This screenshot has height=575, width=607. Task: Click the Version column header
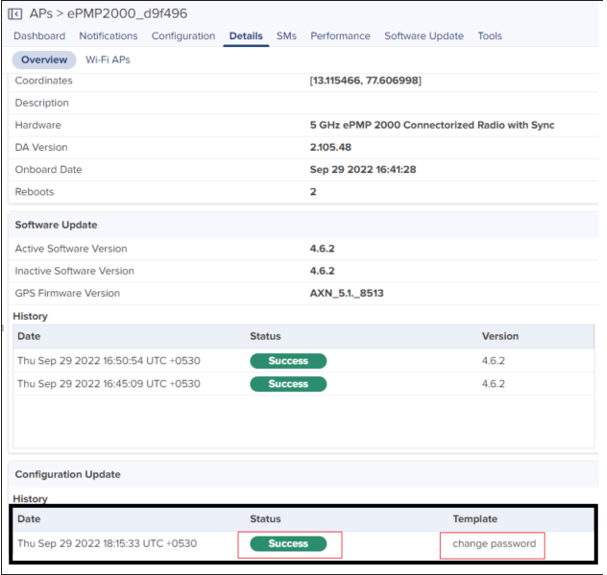click(x=500, y=337)
